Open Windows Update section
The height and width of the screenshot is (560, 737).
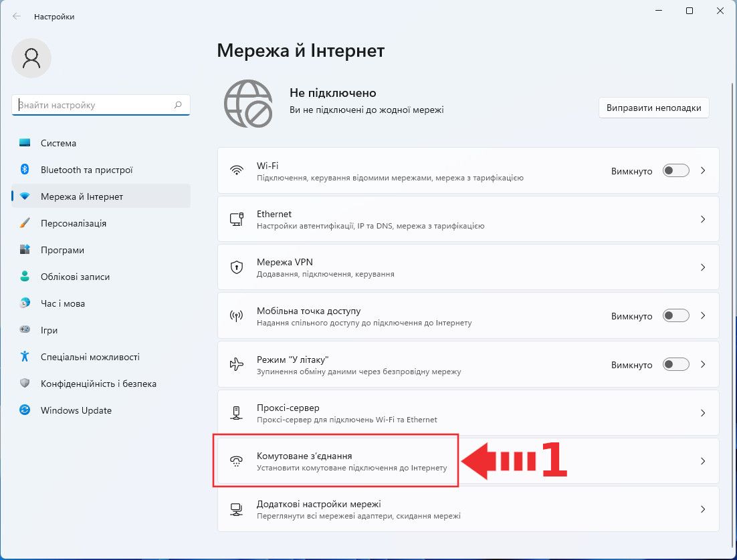[101, 410]
